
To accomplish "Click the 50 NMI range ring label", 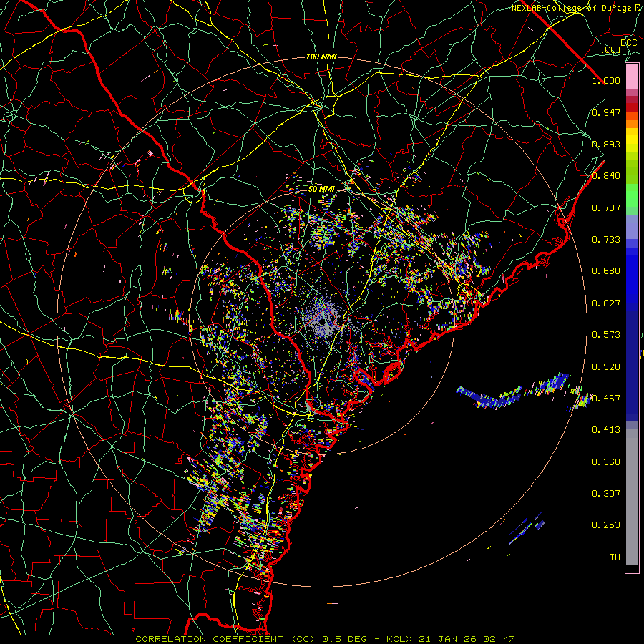I will tap(321, 190).
